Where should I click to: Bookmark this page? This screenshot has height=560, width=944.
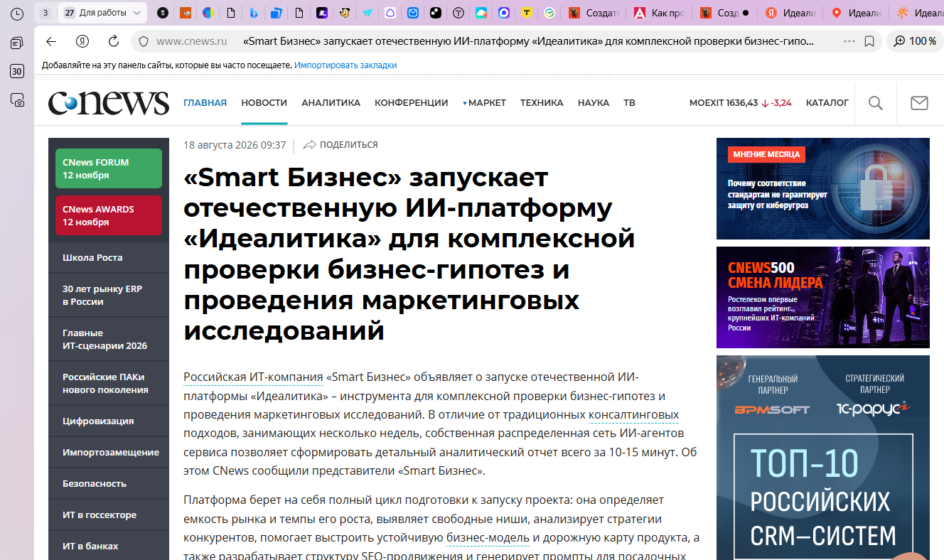click(x=869, y=41)
